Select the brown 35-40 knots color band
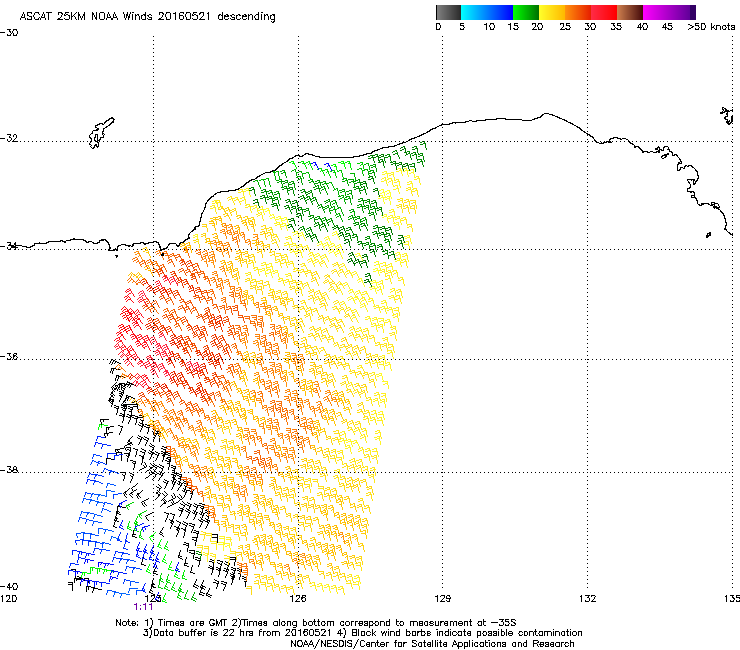 coord(630,12)
